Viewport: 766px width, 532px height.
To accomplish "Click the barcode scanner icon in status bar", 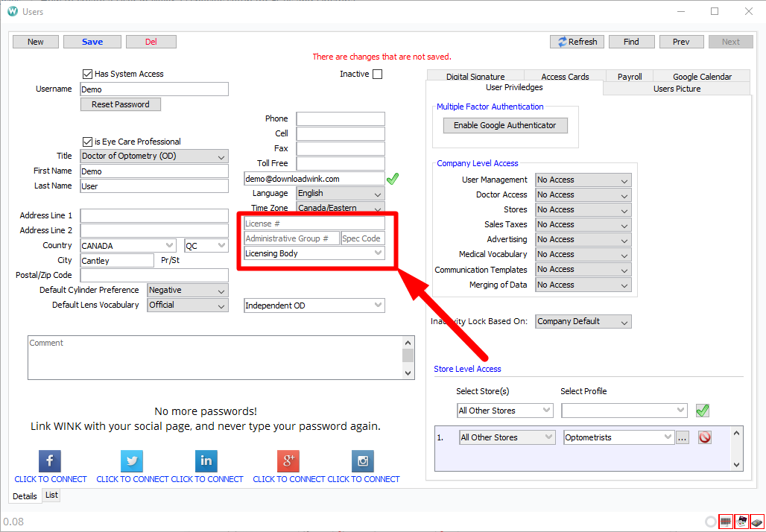I will click(x=726, y=522).
